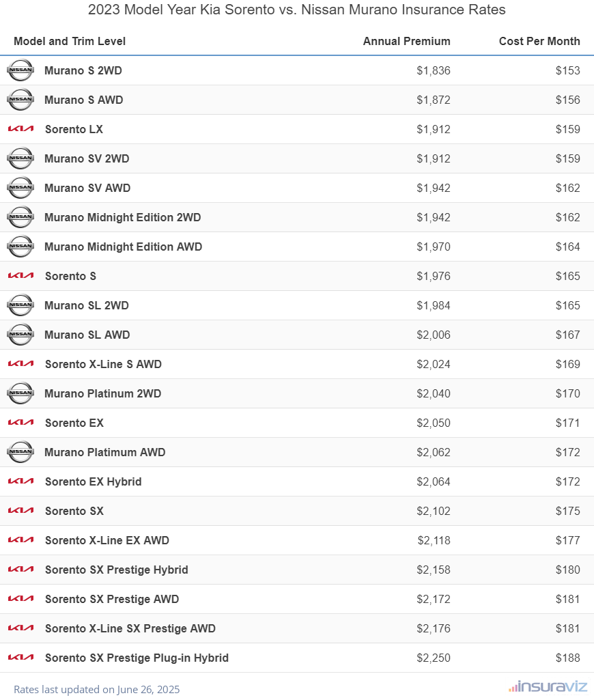The height and width of the screenshot is (700, 594).
Task: Click Nissan logo beside Murano Midnight Edition 2WD
Action: tap(20, 217)
